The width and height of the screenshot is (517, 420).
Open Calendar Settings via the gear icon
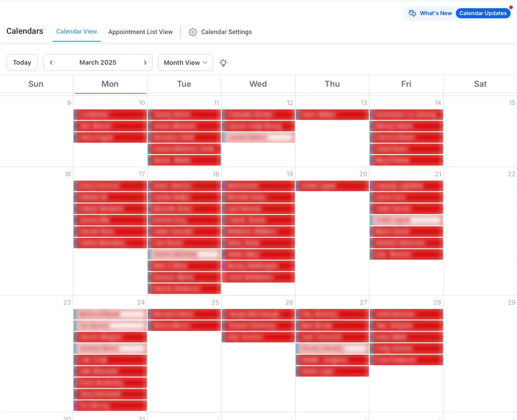pos(193,32)
